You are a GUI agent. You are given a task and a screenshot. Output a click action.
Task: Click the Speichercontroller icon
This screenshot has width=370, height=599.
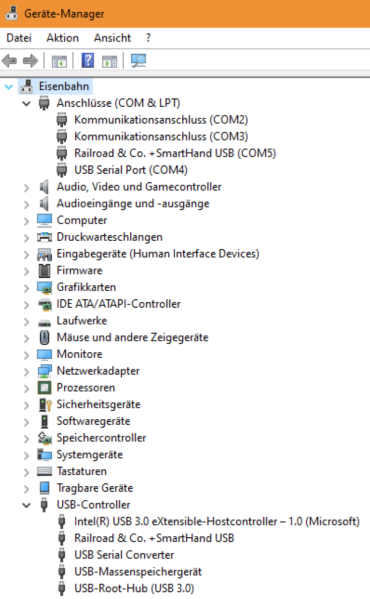point(44,438)
